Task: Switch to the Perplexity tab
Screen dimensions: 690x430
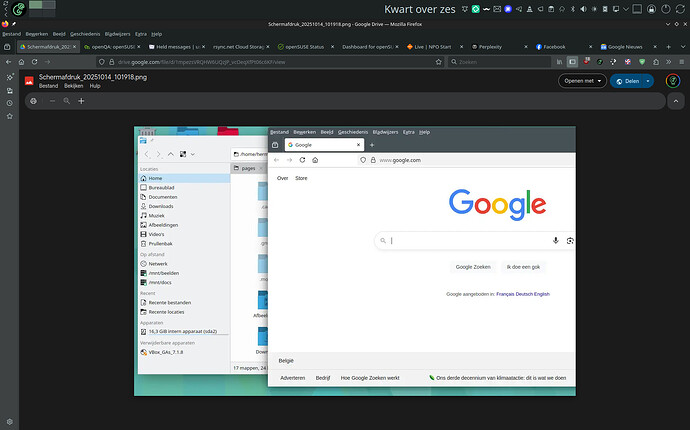Action: 490,46
